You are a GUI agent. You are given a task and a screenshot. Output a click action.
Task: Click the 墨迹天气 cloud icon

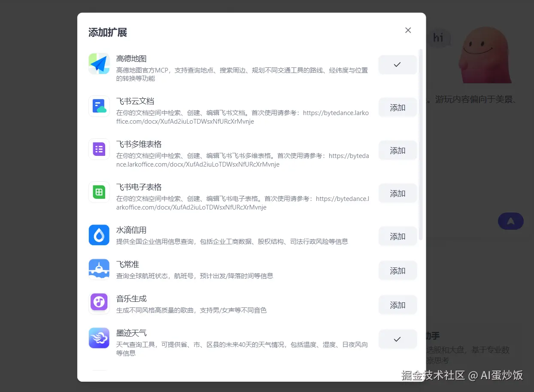click(x=99, y=338)
